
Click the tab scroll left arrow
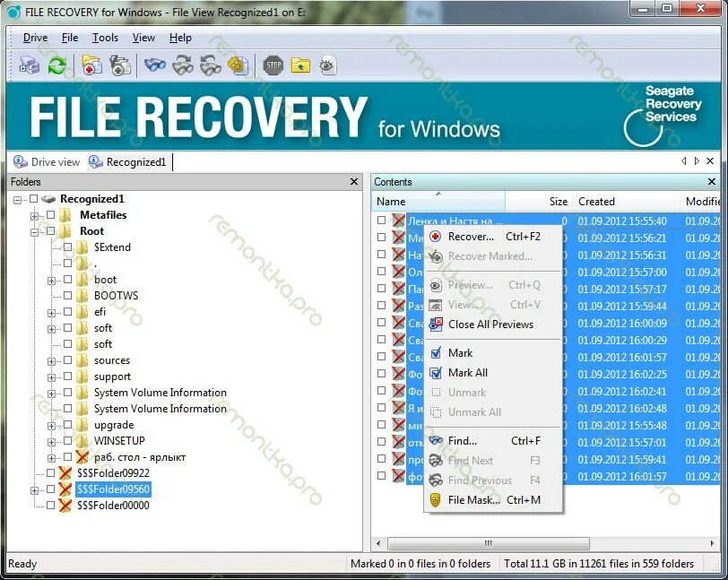[x=683, y=160]
